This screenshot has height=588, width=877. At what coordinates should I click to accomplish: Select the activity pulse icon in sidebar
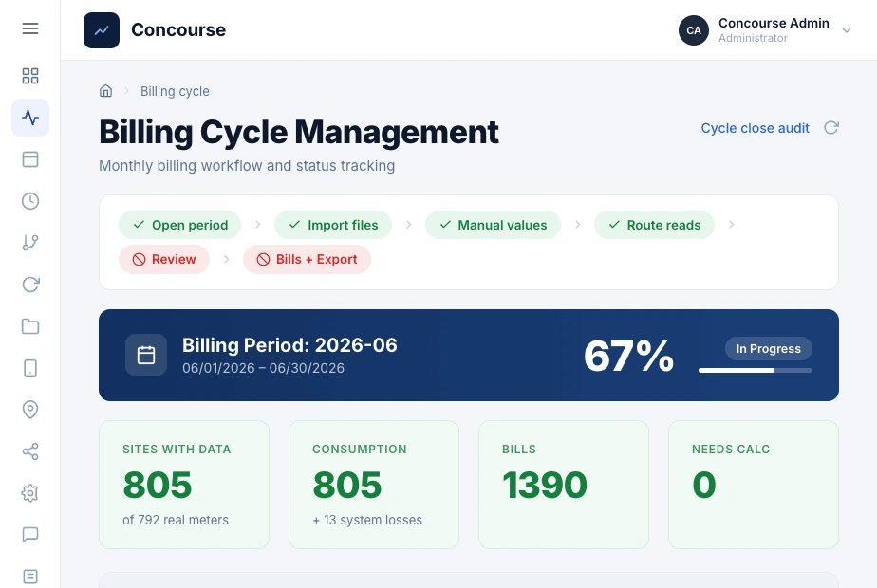[x=30, y=118]
